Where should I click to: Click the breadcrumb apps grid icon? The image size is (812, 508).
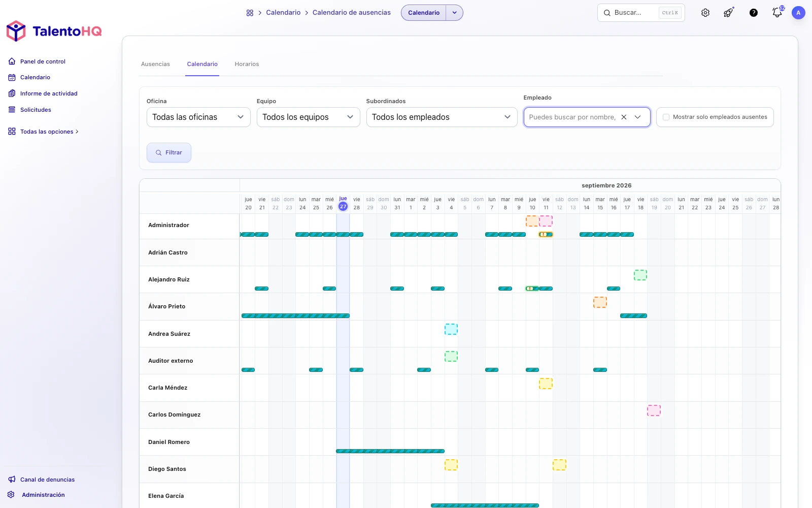[250, 13]
